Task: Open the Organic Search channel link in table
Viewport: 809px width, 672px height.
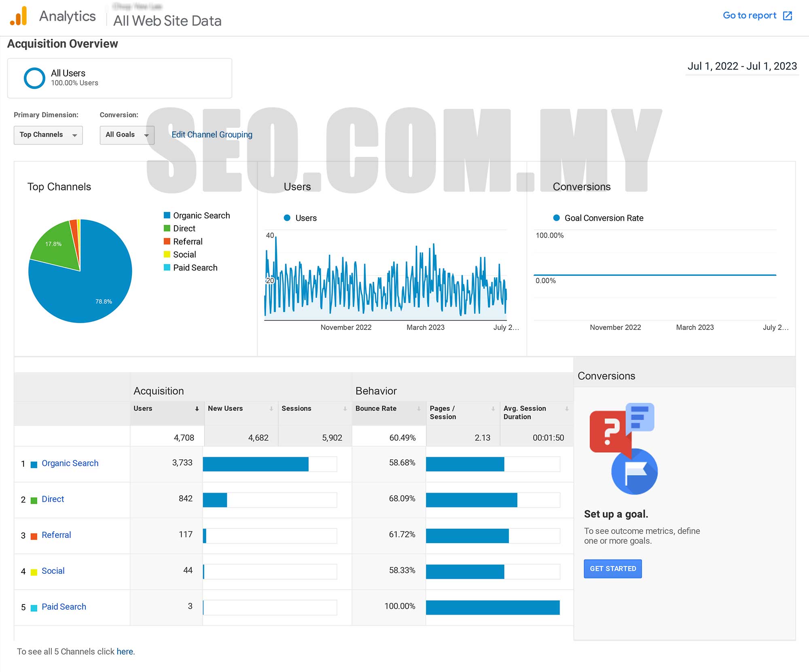Action: pyautogui.click(x=70, y=463)
